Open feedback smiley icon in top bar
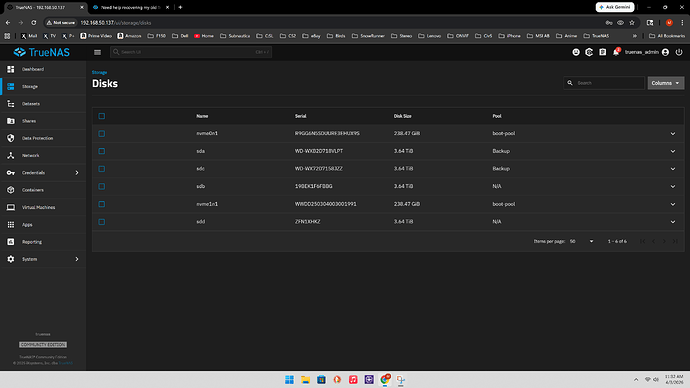 pos(576,52)
